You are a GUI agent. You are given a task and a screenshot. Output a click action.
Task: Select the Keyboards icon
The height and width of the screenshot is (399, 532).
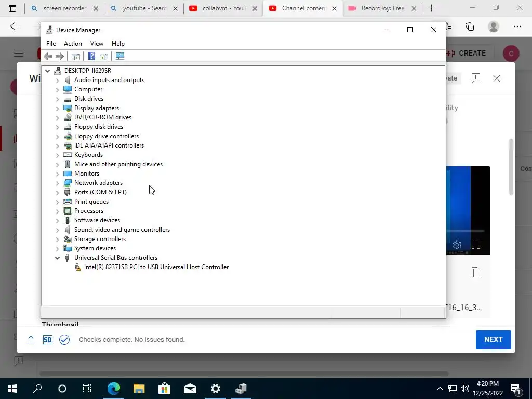[x=68, y=155]
